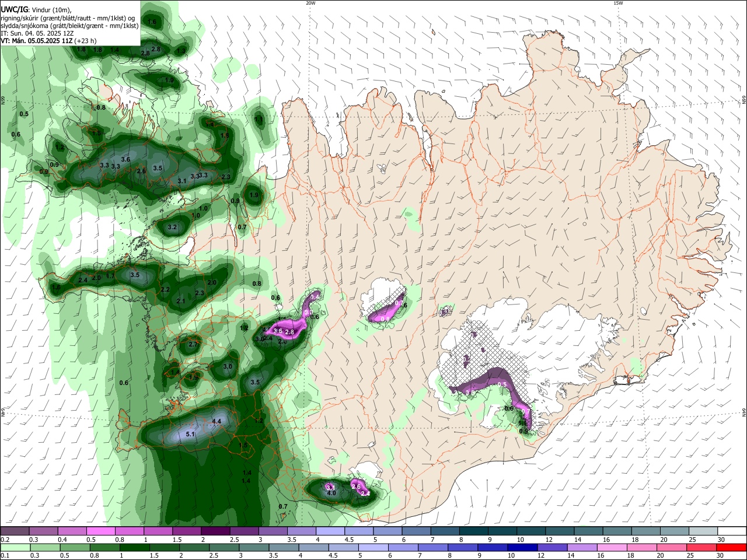Click the magenta 0.8 snow legend swatch
Image resolution: width=747 pixels, height=560 pixels.
[x=130, y=531]
